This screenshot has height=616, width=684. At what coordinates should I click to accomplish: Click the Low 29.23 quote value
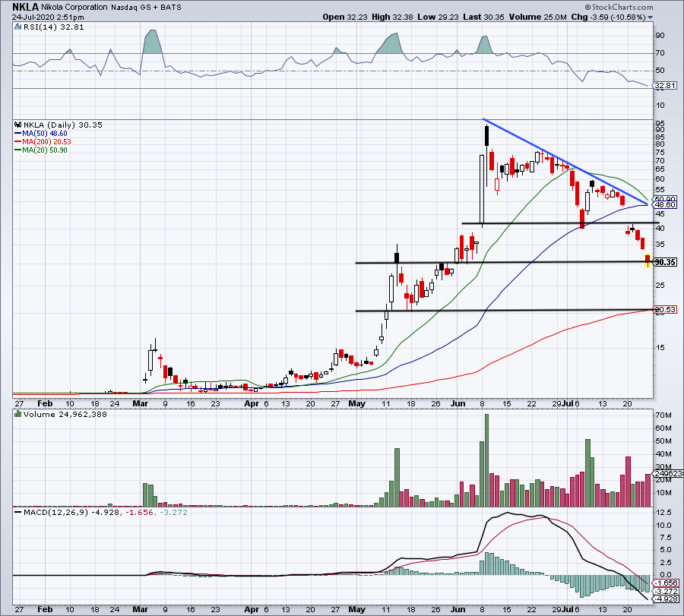438,17
